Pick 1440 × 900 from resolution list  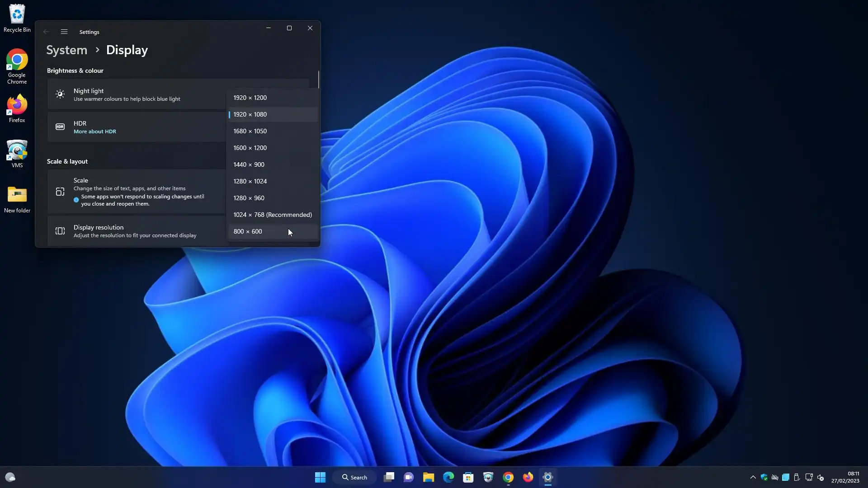[249, 165]
